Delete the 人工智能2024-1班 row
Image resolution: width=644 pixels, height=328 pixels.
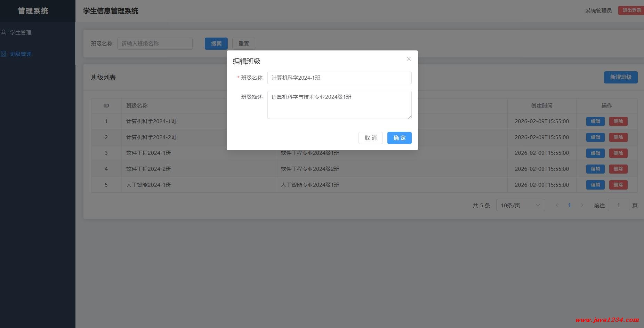(618, 185)
